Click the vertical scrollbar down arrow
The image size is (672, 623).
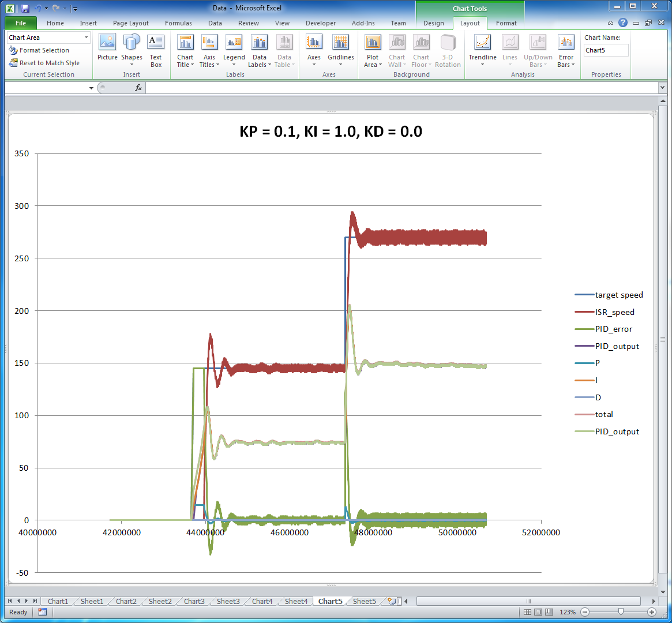663,592
